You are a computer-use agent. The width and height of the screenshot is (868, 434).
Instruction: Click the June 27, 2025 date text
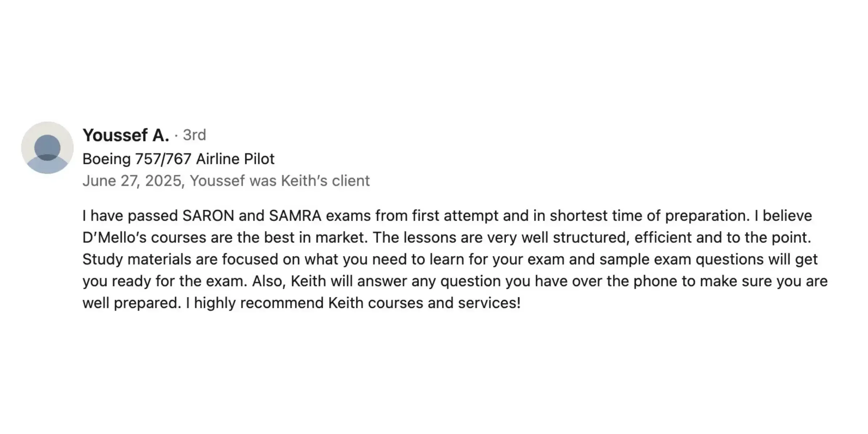click(132, 181)
